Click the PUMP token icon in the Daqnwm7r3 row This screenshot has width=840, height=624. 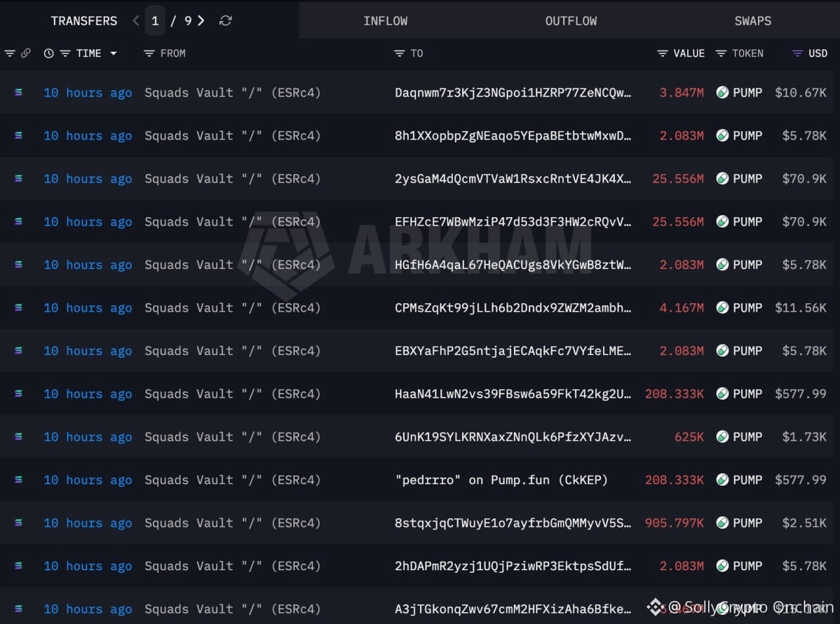click(x=723, y=93)
